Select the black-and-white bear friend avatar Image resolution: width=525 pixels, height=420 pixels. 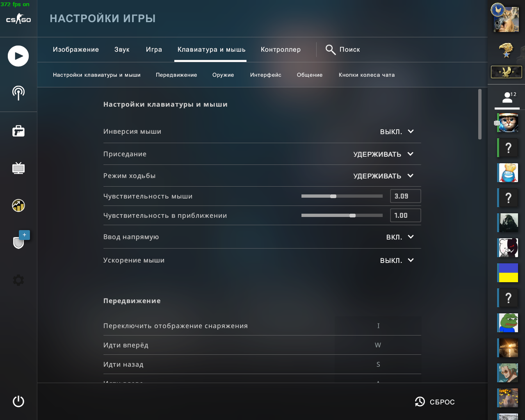click(x=508, y=248)
